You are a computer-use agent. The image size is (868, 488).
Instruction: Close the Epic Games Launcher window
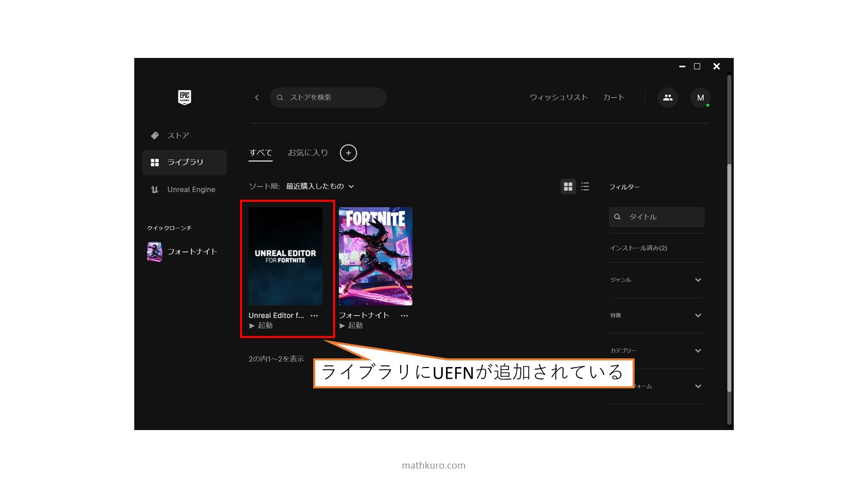point(716,67)
